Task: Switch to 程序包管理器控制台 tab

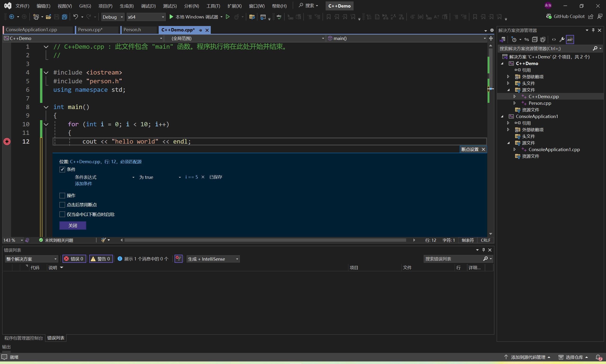Action: [24, 338]
